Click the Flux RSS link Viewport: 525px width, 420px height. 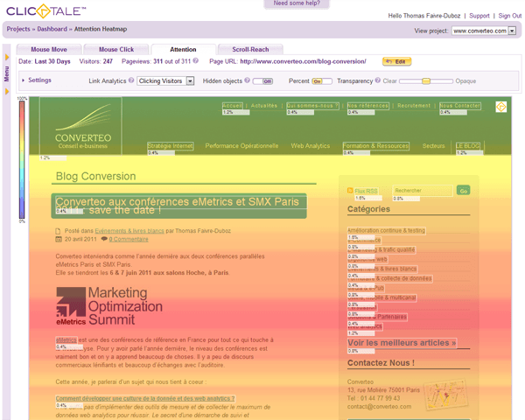pyautogui.click(x=366, y=191)
